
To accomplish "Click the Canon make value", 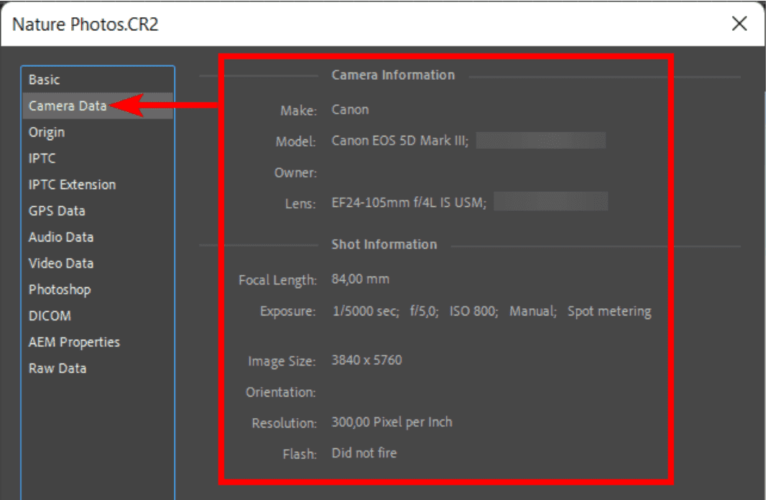I will pyautogui.click(x=350, y=110).
